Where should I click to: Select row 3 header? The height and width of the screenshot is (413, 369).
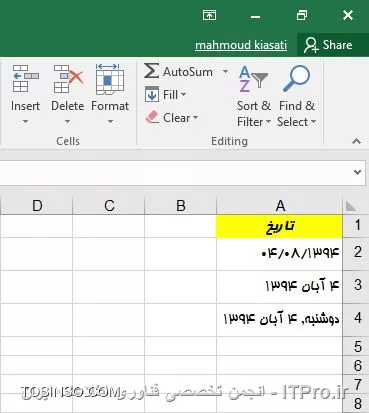(356, 287)
